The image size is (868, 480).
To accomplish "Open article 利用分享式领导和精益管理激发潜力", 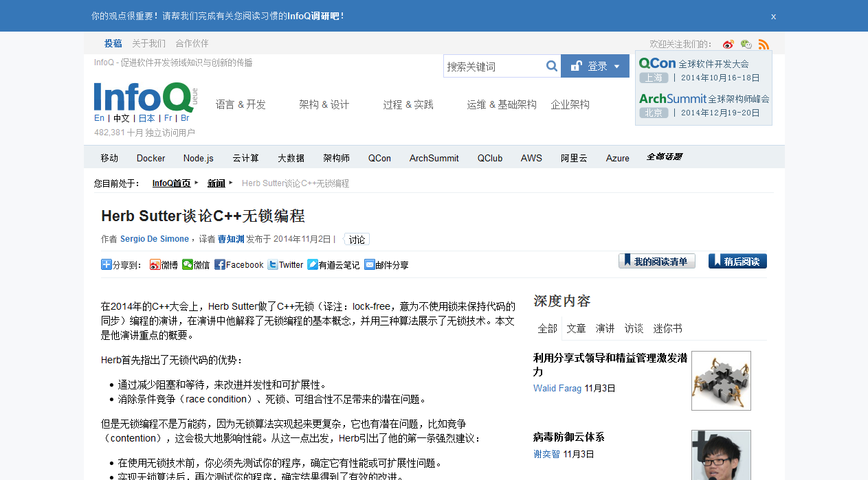I will (x=610, y=365).
